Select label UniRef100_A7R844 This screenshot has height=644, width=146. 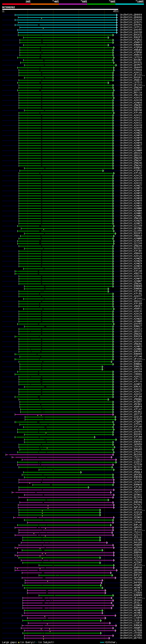pyautogui.click(x=131, y=70)
